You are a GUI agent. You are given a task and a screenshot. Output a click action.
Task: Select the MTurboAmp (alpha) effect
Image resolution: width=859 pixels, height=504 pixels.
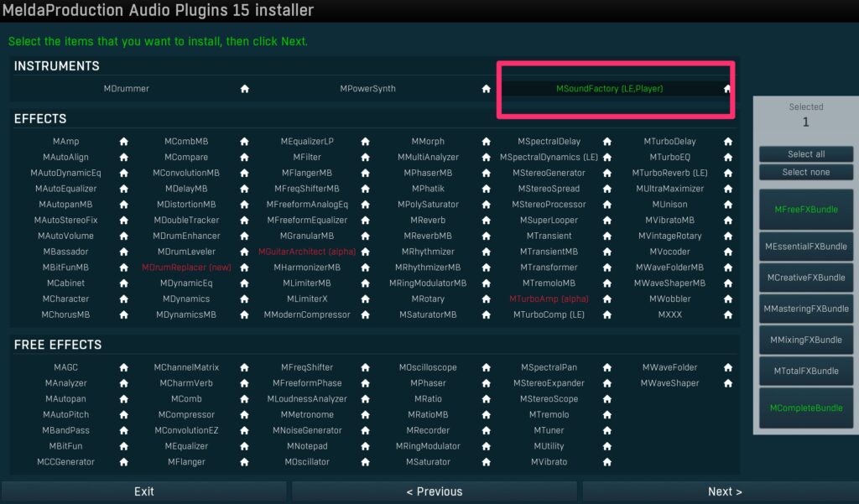pyautogui.click(x=549, y=299)
